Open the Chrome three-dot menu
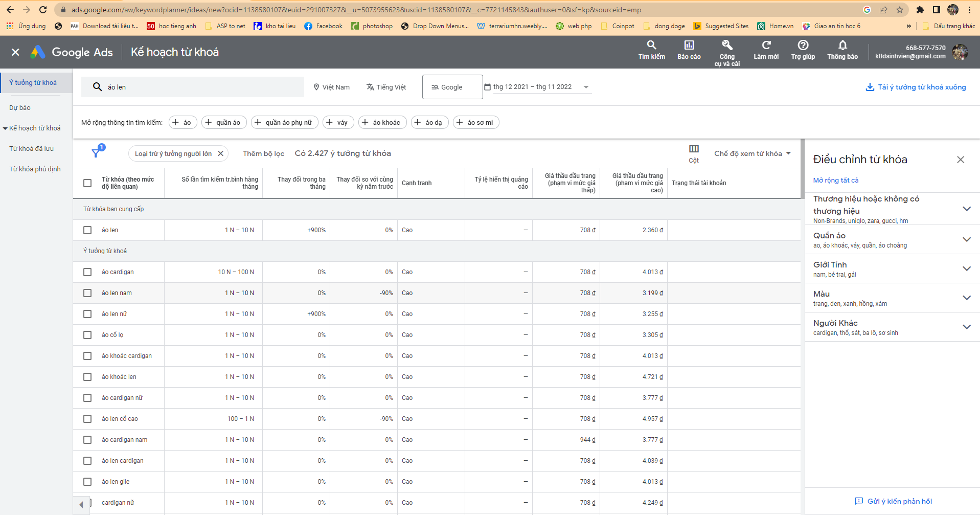The image size is (980, 515). [969, 10]
